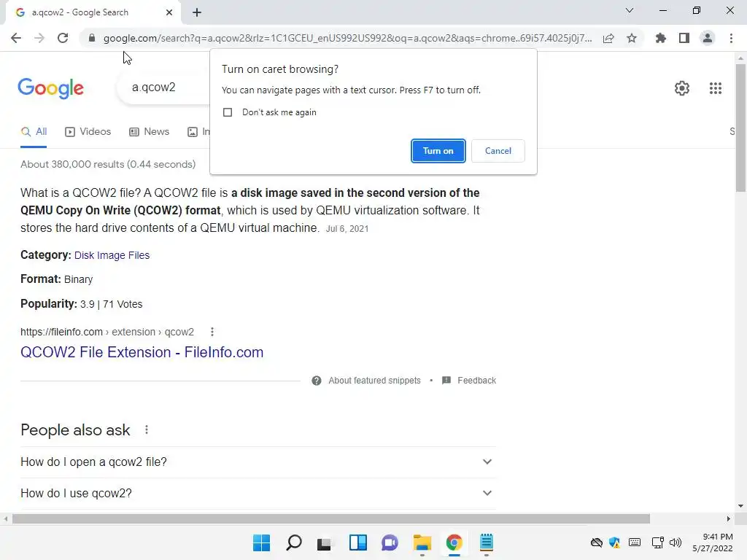Viewport: 747px width, 560px height.
Task: Close the a.qcow2 Google Search tab
Action: (x=169, y=12)
